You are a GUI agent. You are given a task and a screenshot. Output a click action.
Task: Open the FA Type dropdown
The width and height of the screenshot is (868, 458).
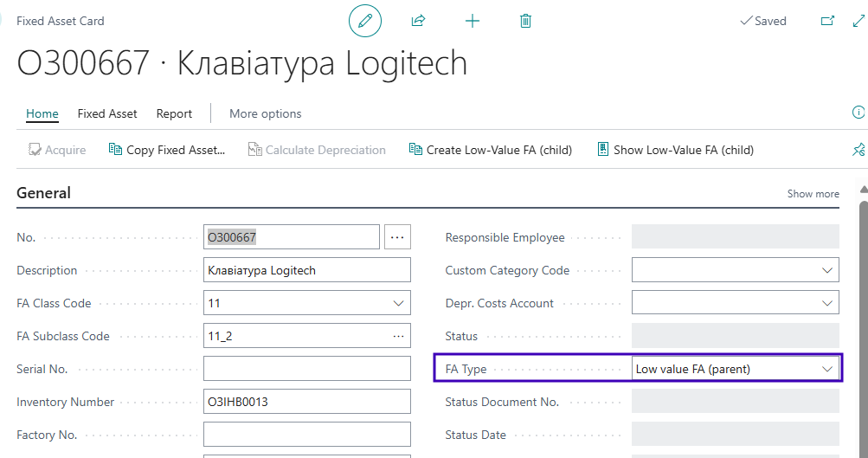[826, 369]
